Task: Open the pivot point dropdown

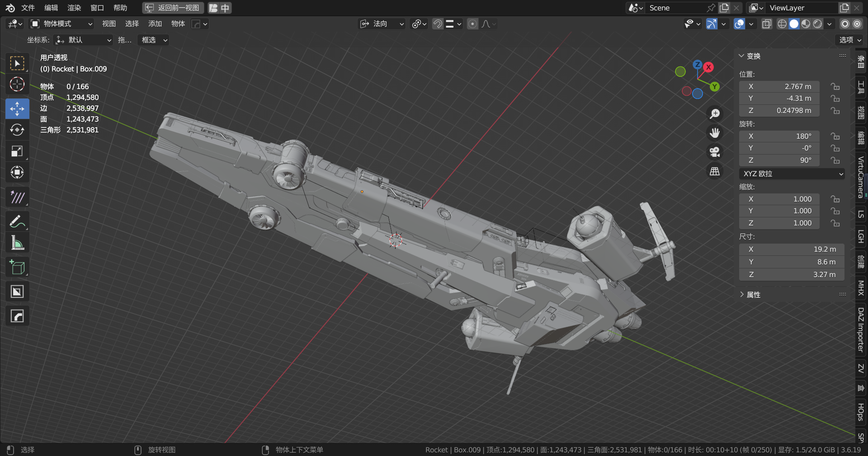Action: click(x=419, y=24)
